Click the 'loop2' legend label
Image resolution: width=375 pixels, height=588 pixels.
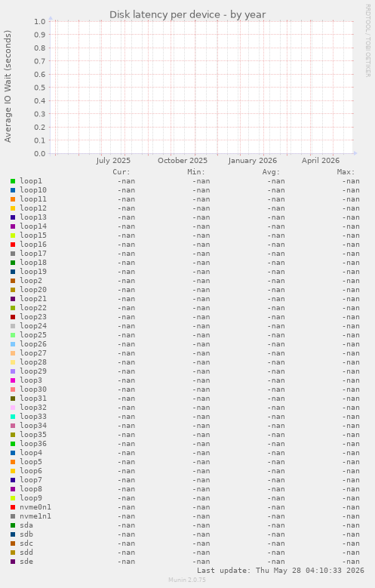point(31,281)
